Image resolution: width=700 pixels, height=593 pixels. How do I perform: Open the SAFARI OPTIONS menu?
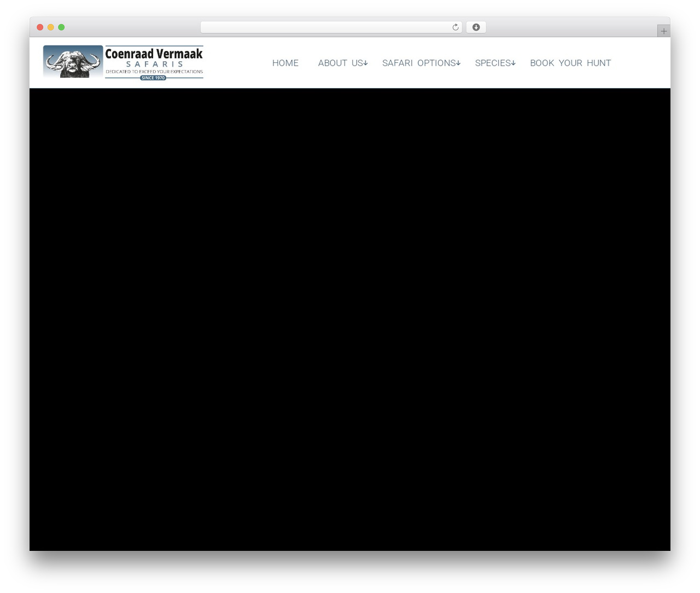[419, 63]
